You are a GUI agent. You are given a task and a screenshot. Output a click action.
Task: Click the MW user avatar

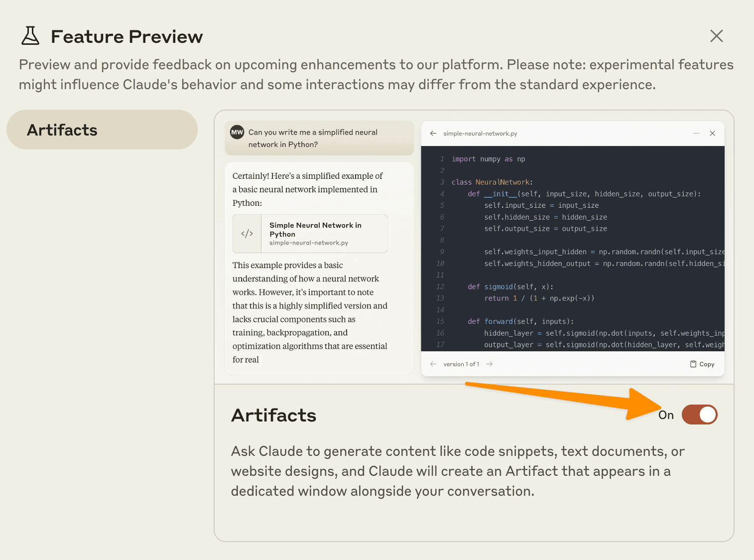[x=237, y=132]
